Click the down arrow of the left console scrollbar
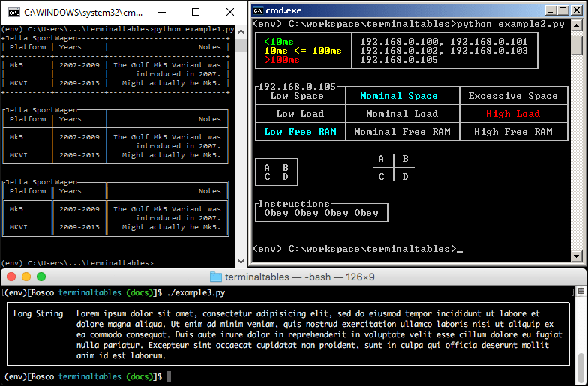The height and width of the screenshot is (386, 588). pyautogui.click(x=241, y=261)
